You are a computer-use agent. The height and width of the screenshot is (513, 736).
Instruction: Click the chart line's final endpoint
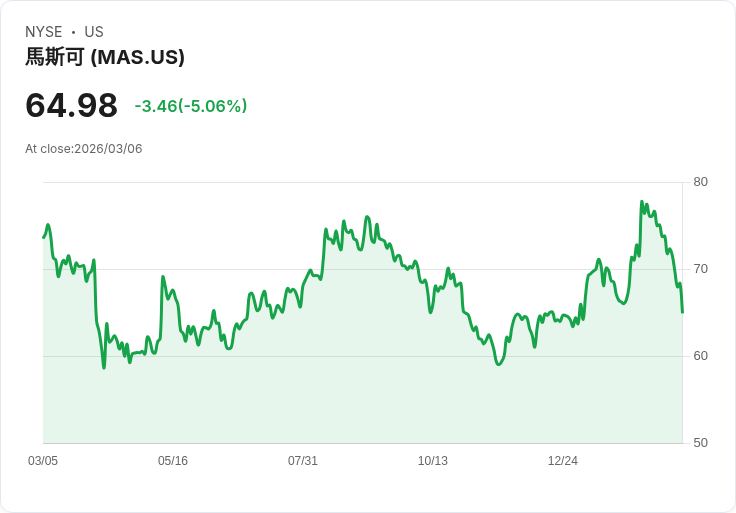point(682,312)
